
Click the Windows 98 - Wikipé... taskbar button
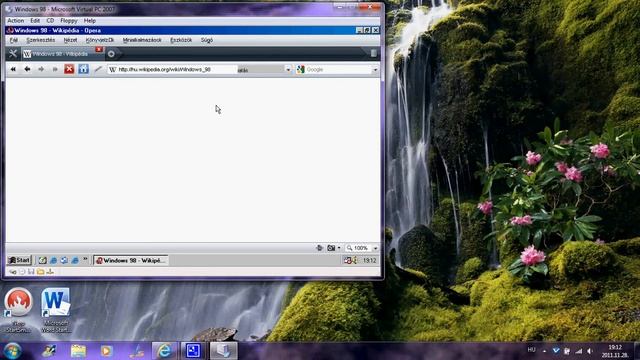[x=131, y=260]
